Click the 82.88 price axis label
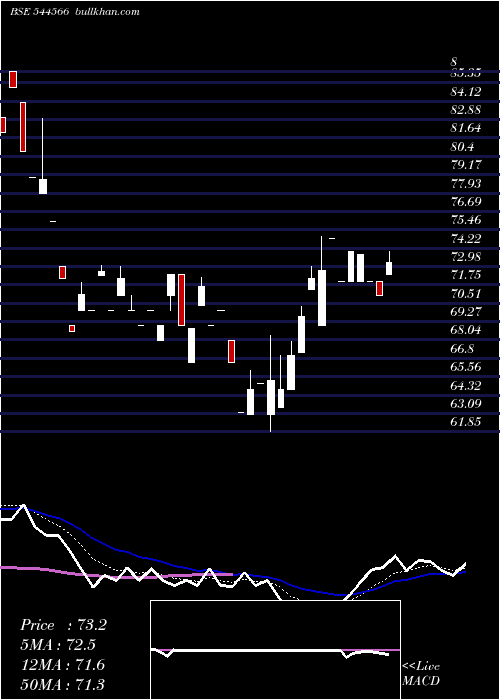500x700 pixels. click(x=466, y=110)
